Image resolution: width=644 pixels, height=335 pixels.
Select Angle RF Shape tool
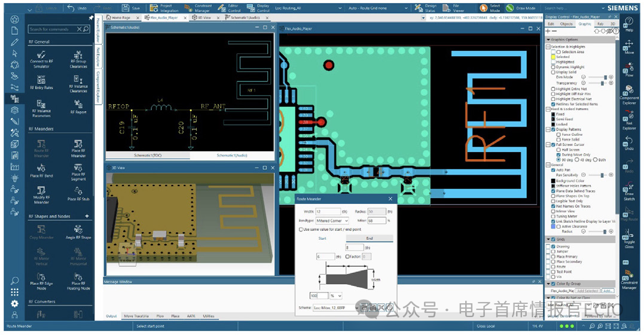78,232
